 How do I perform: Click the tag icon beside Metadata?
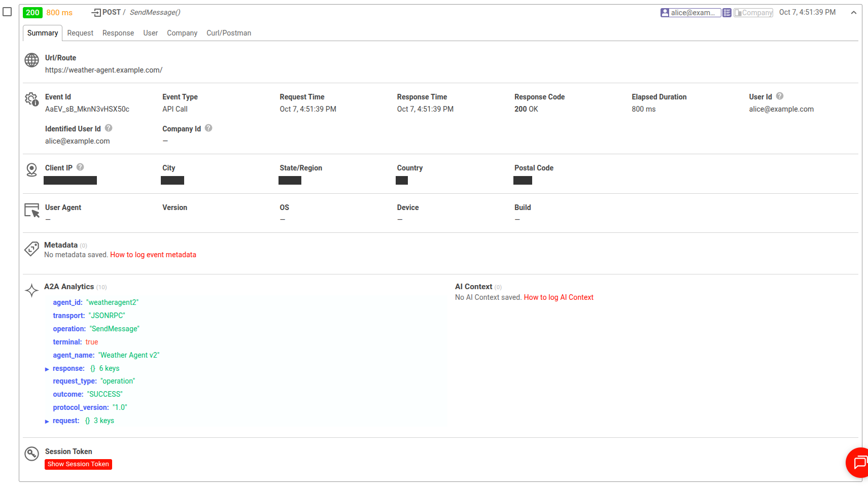point(31,249)
